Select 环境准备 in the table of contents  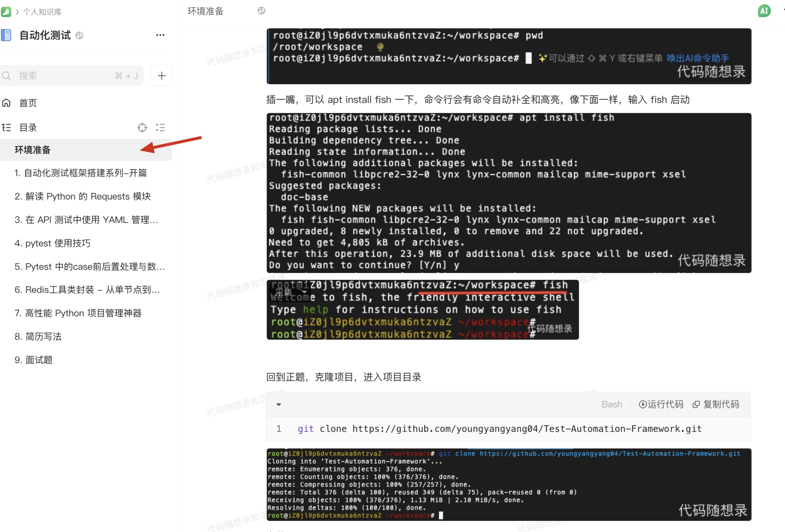point(32,150)
